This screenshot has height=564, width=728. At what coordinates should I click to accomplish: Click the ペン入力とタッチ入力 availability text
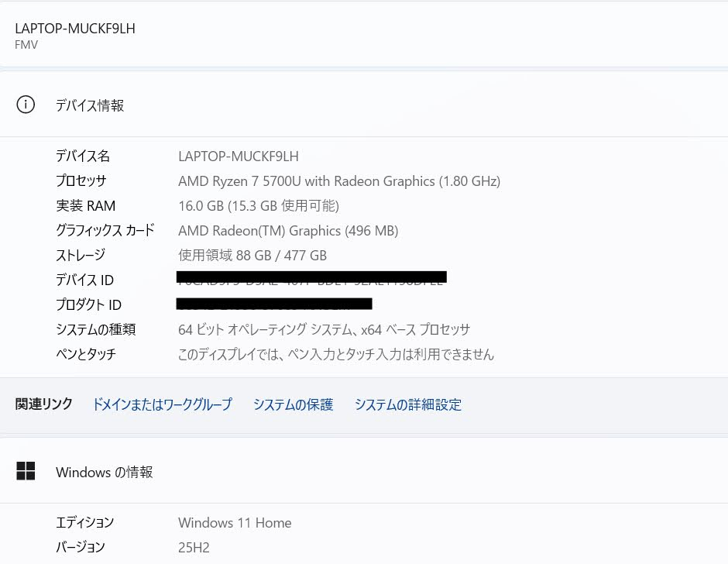335,355
